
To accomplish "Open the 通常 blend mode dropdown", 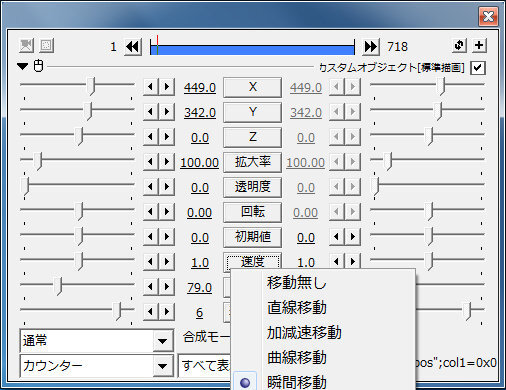I will [97, 341].
